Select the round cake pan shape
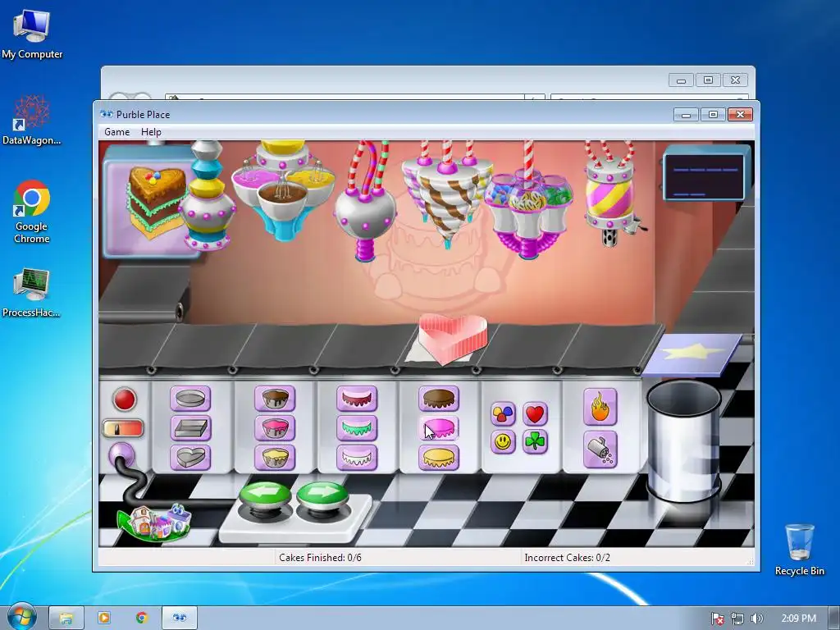The width and height of the screenshot is (840, 630). coord(190,399)
